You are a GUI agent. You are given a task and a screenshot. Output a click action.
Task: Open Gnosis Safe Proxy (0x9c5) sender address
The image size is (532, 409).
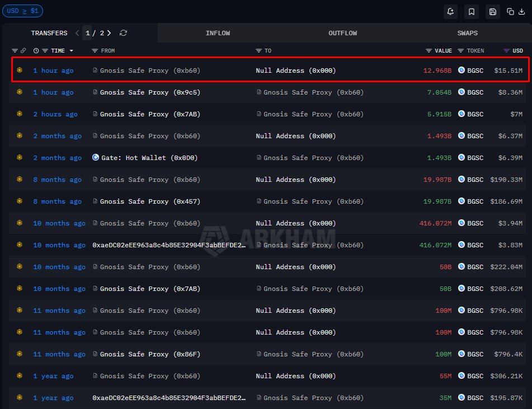point(150,92)
